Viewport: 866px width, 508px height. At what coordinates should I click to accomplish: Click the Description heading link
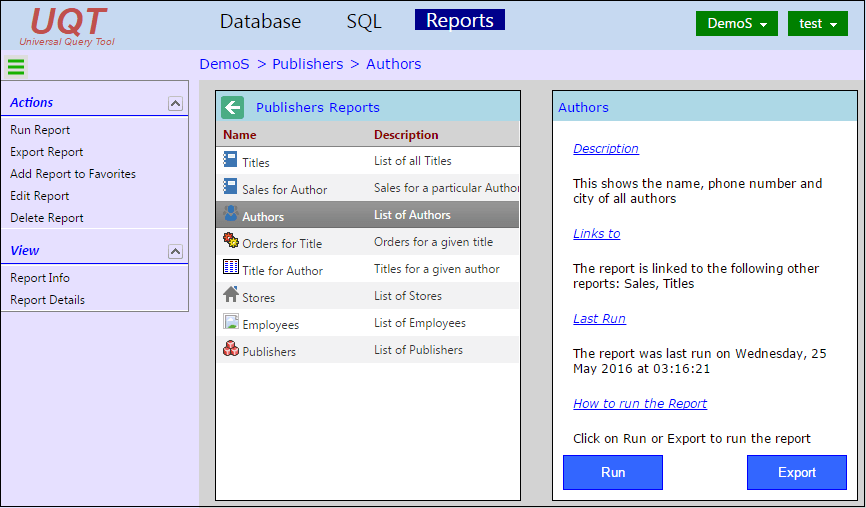tap(606, 149)
